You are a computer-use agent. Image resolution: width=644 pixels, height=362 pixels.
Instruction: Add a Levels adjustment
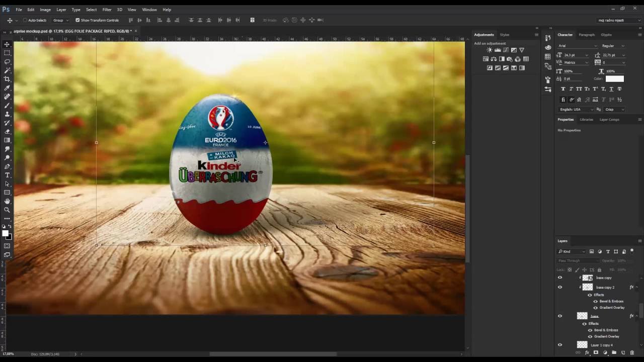coord(498,50)
